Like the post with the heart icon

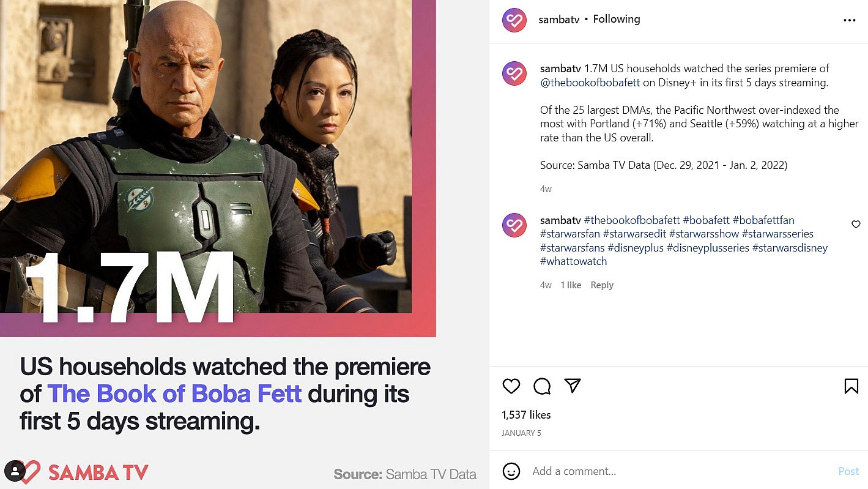coord(511,386)
